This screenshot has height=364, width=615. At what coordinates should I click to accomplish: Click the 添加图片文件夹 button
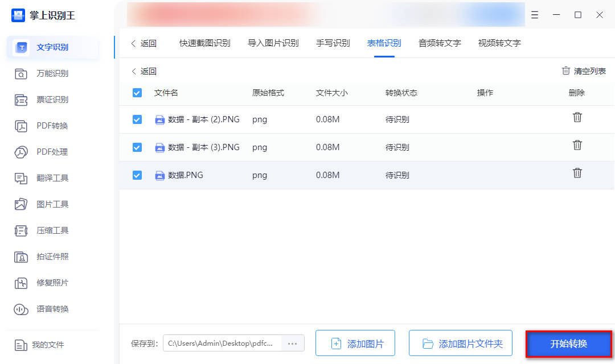(461, 343)
